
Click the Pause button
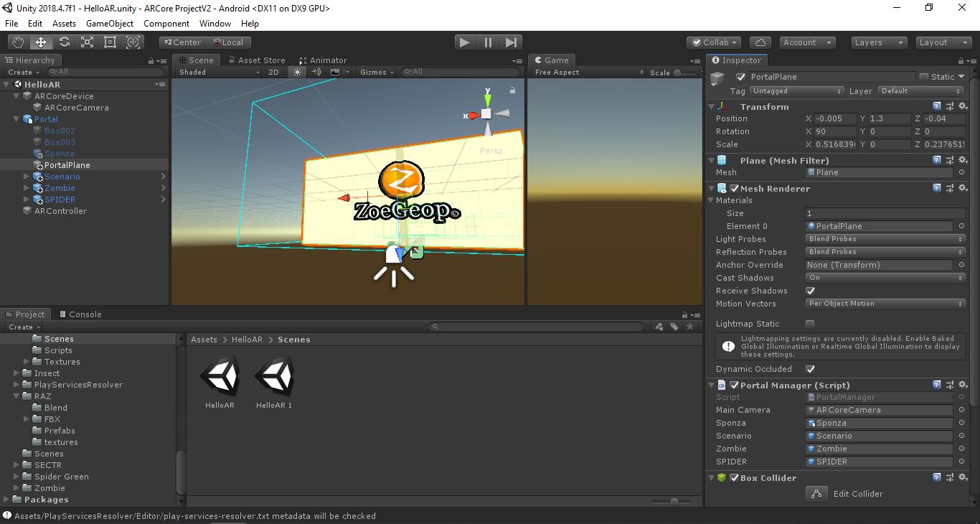(x=488, y=42)
